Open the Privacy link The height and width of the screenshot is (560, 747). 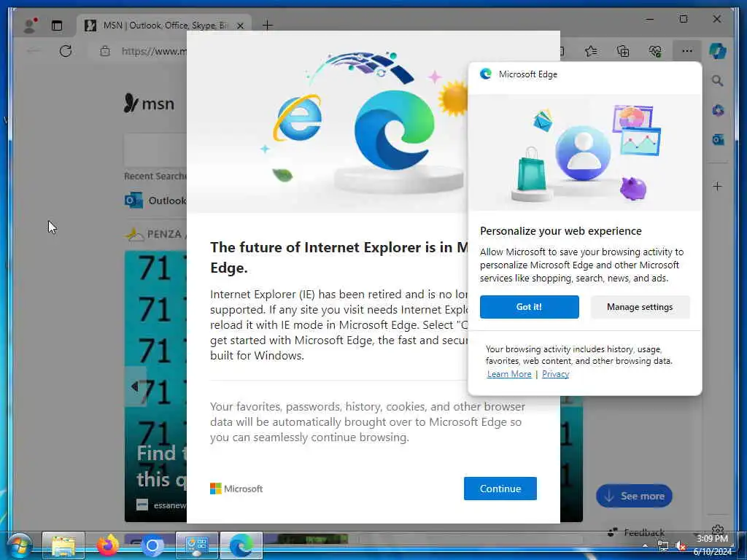(555, 374)
